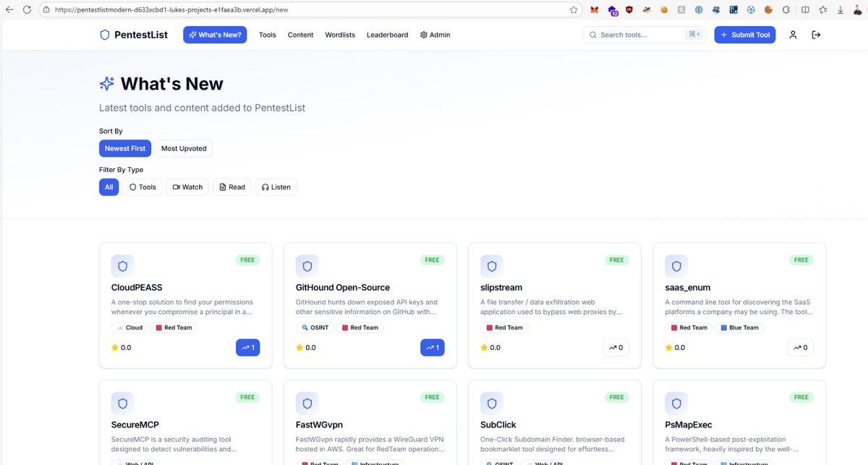Click the CloudPEASS shield icon
868x465 pixels.
pyautogui.click(x=122, y=266)
